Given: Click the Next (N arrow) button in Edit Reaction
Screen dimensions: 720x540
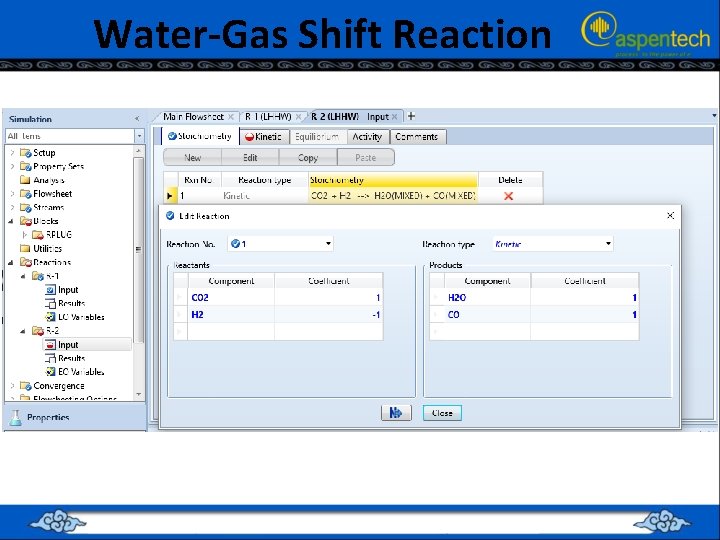Looking at the screenshot, I should 396,413.
